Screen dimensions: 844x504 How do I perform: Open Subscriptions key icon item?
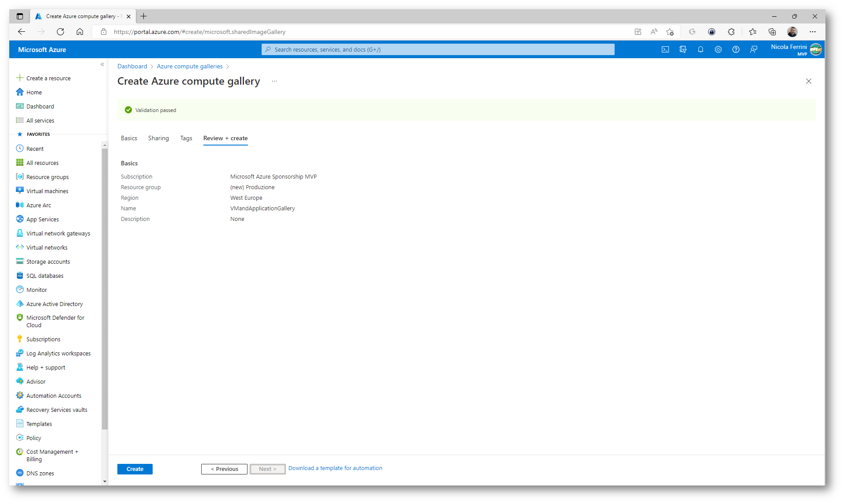[x=43, y=339]
